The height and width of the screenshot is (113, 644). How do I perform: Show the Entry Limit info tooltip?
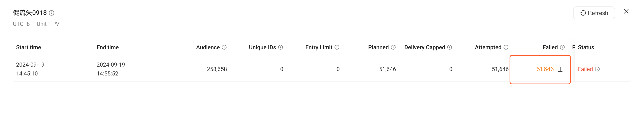pyautogui.click(x=337, y=47)
